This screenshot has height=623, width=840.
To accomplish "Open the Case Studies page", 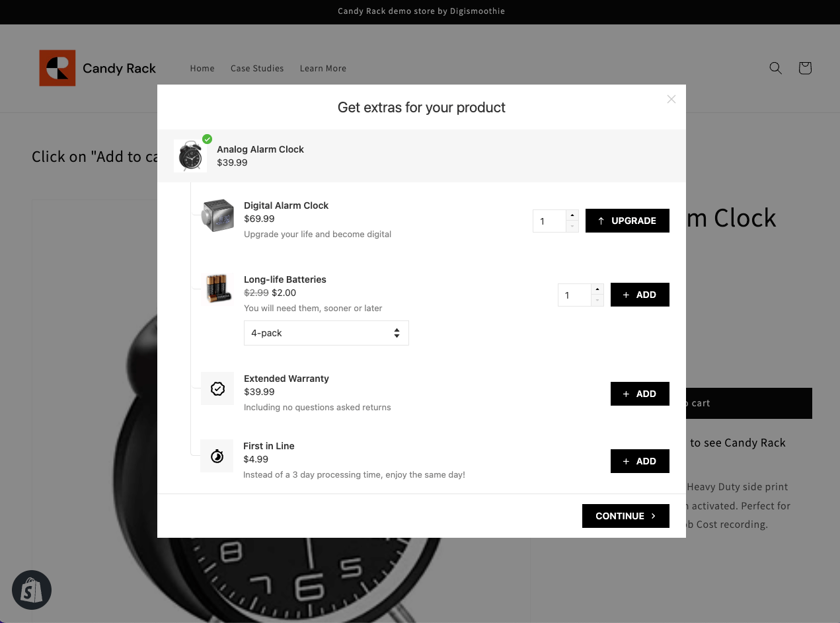I will click(257, 68).
